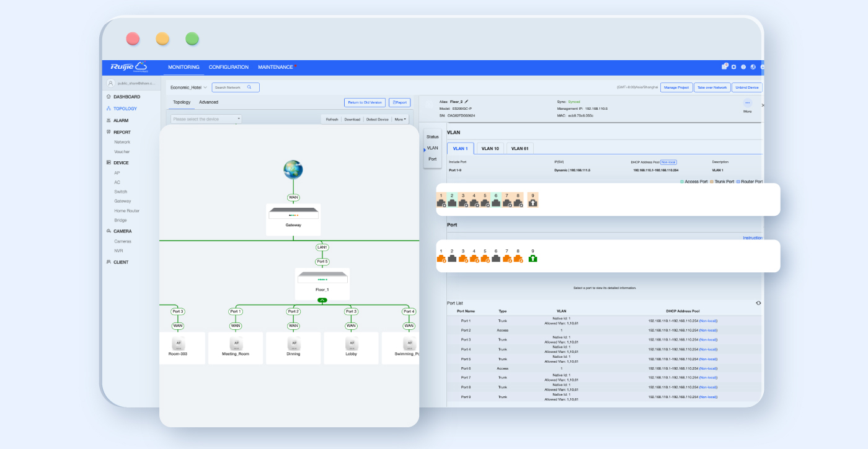The height and width of the screenshot is (449, 868).
Task: Open the 'Please select the device' dropdown
Action: pos(206,119)
